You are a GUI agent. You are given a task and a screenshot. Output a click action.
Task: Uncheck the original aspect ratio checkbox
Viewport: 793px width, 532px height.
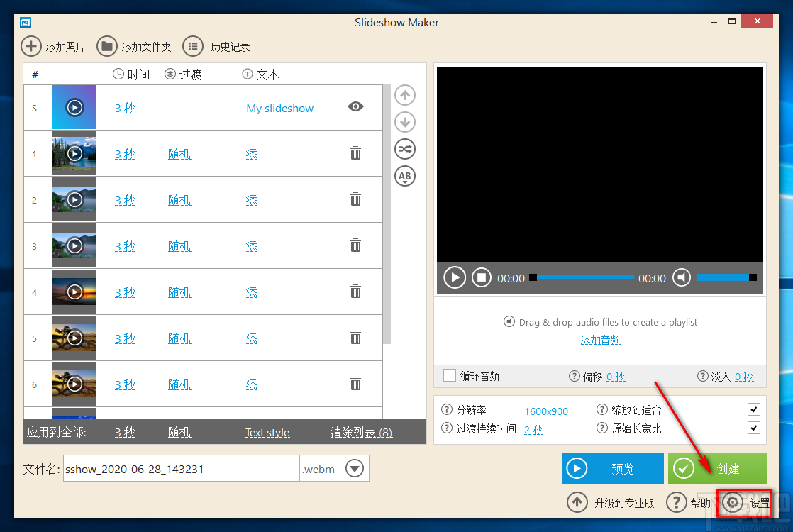click(753, 428)
